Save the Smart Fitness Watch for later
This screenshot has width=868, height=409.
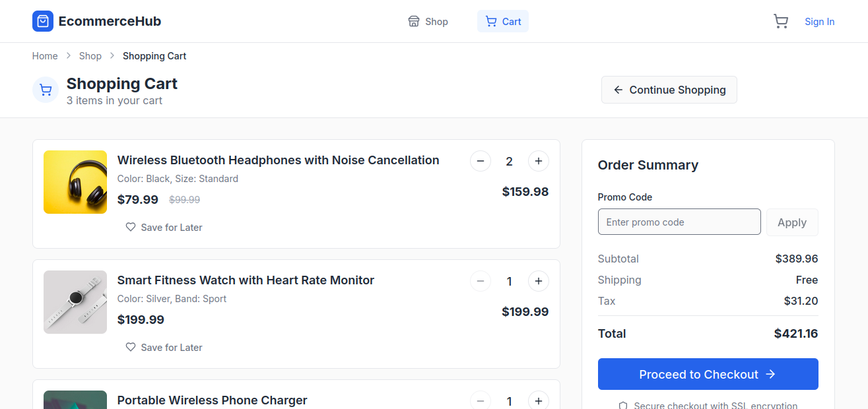click(x=164, y=347)
